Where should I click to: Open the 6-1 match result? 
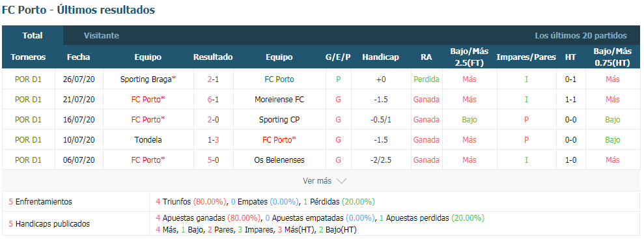point(213,100)
